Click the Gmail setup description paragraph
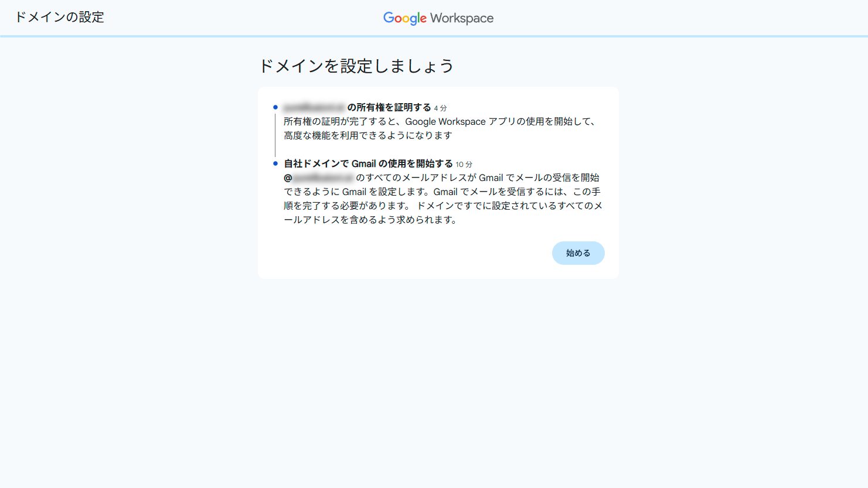The width and height of the screenshot is (868, 488). (442, 199)
